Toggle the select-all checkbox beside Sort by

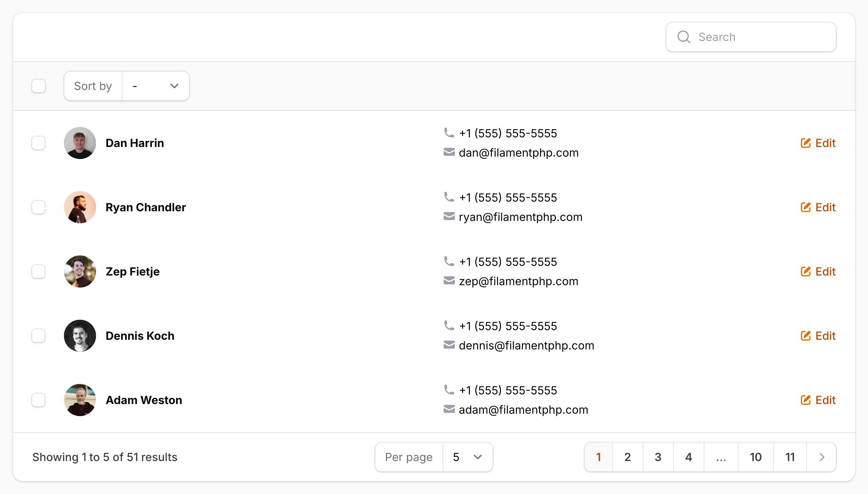click(x=38, y=86)
